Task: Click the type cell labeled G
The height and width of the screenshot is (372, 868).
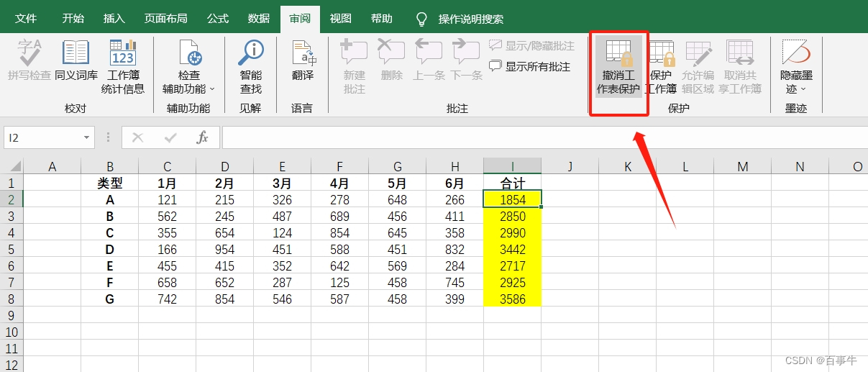Action: pyautogui.click(x=110, y=299)
